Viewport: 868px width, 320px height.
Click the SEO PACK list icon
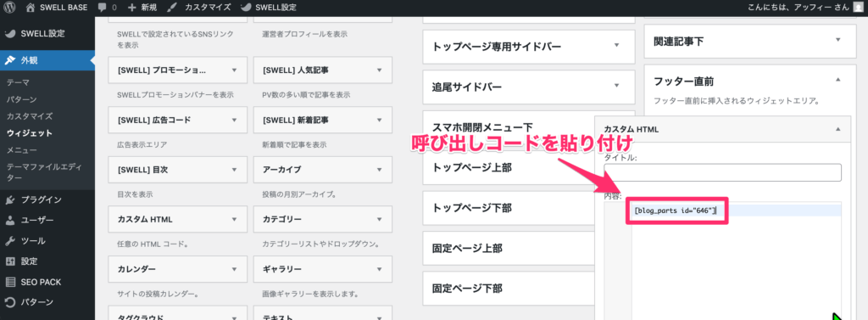tap(10, 282)
